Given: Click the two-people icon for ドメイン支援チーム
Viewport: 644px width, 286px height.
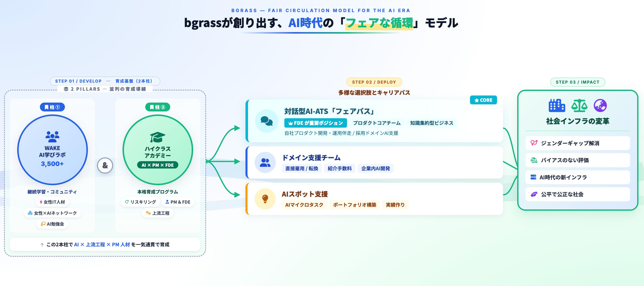Looking at the screenshot, I should 265,162.
